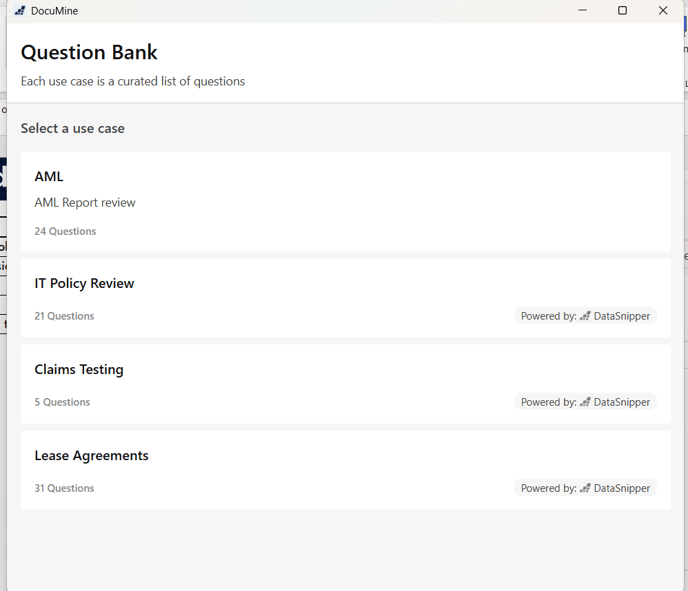
Task: Click the 31 Questions count label
Action: (64, 488)
